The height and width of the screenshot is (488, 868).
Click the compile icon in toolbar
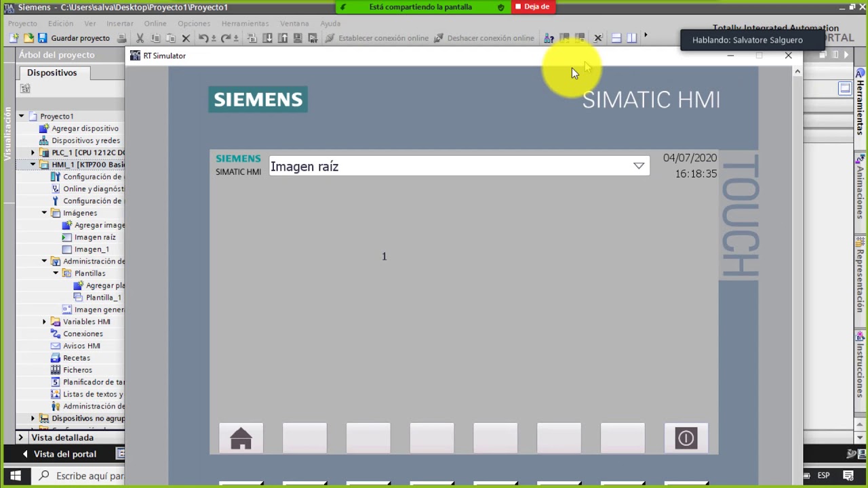point(252,38)
